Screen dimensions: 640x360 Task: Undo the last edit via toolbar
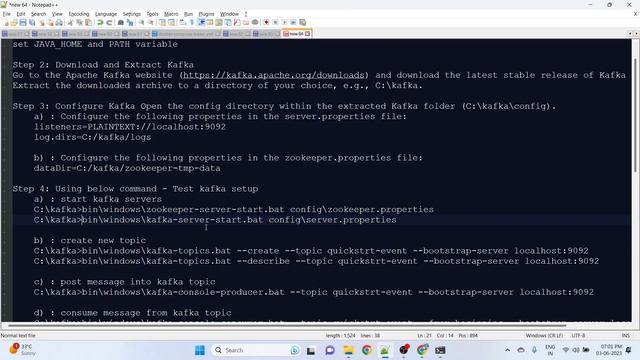point(100,22)
